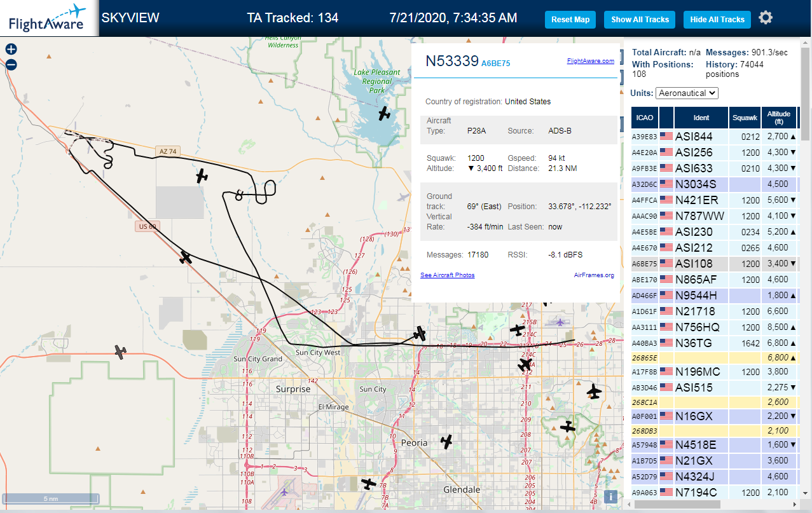Select the row with ICAO 268DB3
Screen dimensions: 812x513
click(x=715, y=430)
